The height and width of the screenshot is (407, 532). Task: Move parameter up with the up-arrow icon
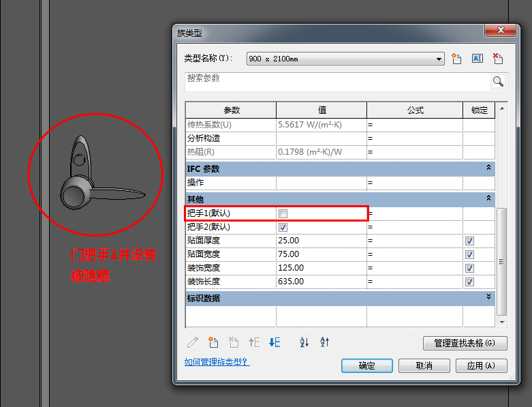pyautogui.click(x=254, y=342)
